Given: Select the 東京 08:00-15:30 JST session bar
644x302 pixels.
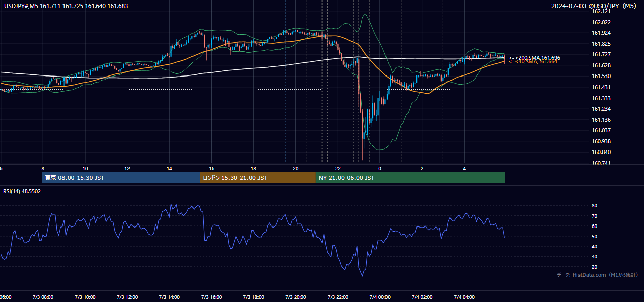Looking at the screenshot, I should [121, 178].
